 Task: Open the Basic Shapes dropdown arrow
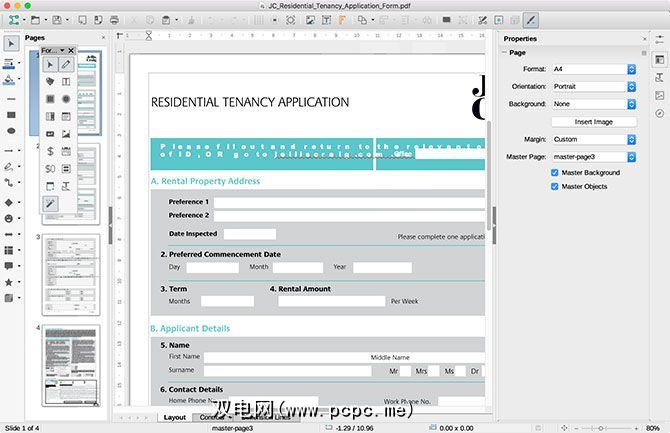(x=20, y=202)
